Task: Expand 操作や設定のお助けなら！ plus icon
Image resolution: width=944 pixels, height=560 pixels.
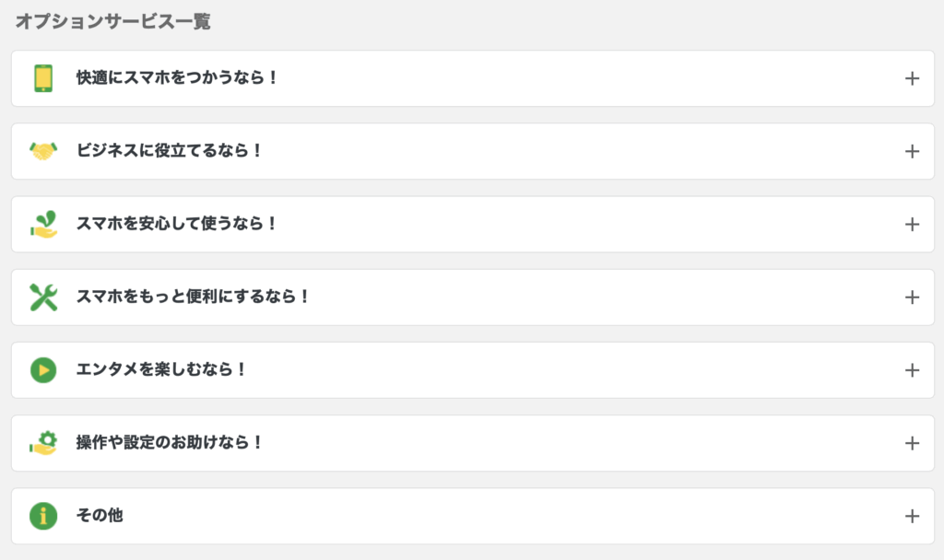Action: 912,443
